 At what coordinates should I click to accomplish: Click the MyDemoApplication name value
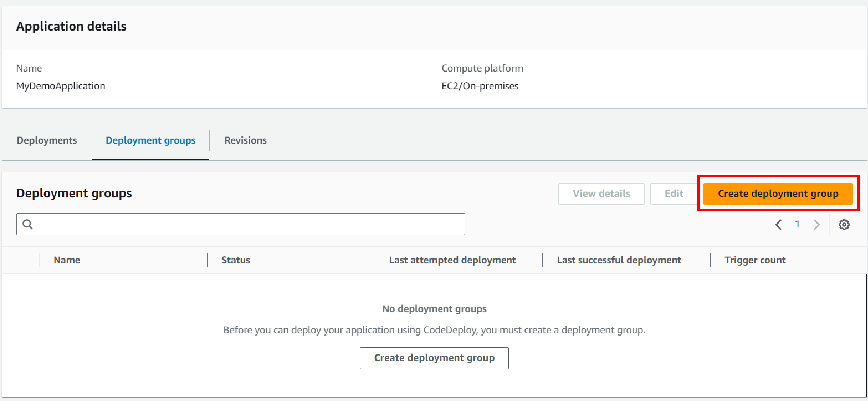(x=61, y=86)
